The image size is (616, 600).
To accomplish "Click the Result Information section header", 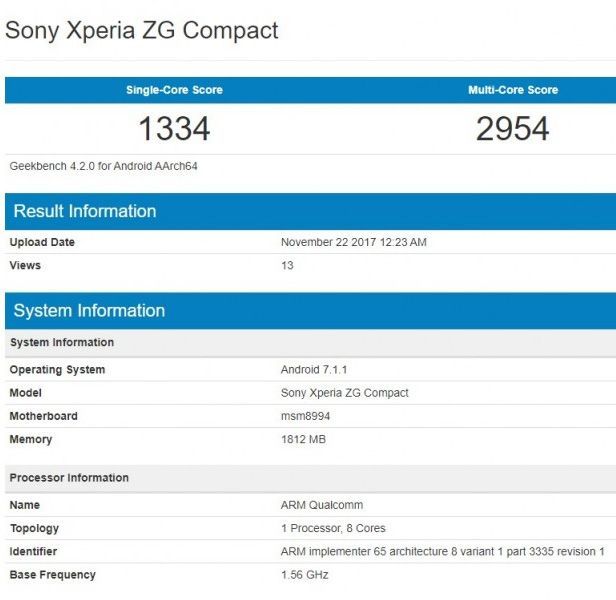I will 85,211.
